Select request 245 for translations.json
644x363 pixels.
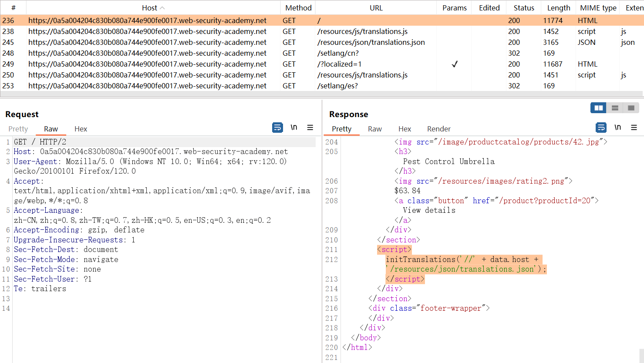pyautogui.click(x=174, y=42)
